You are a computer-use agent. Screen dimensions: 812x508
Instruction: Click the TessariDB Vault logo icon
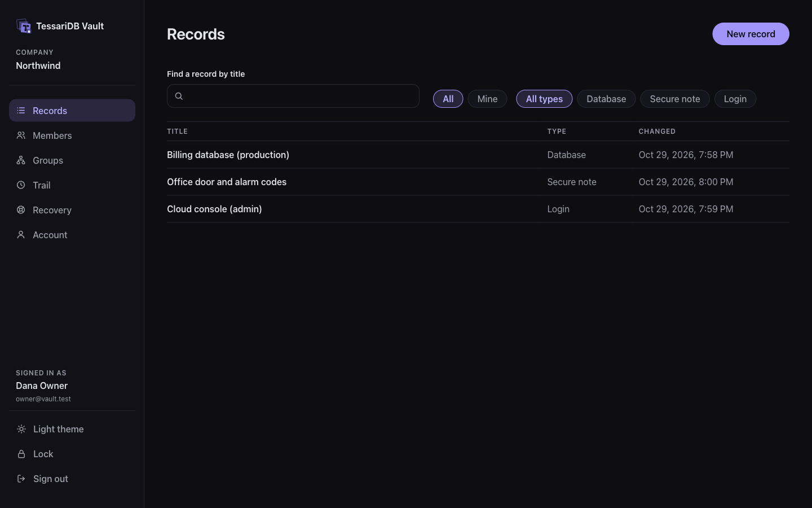(24, 26)
